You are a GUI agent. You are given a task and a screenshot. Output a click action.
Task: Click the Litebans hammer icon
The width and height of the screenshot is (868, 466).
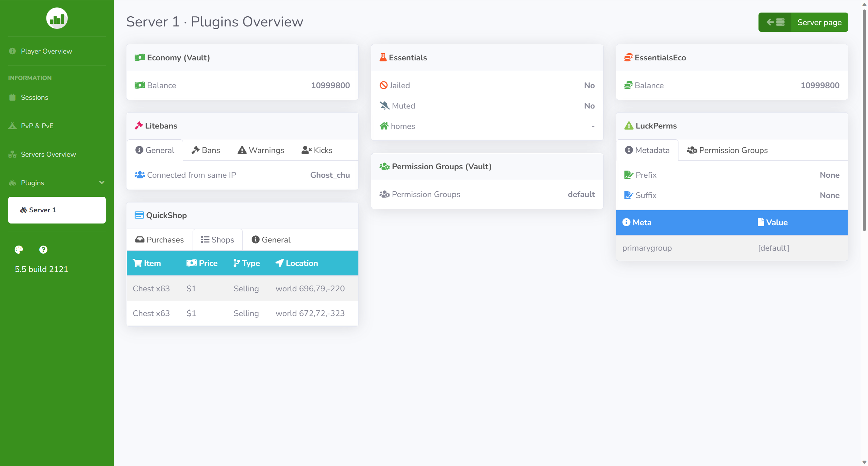click(x=139, y=126)
